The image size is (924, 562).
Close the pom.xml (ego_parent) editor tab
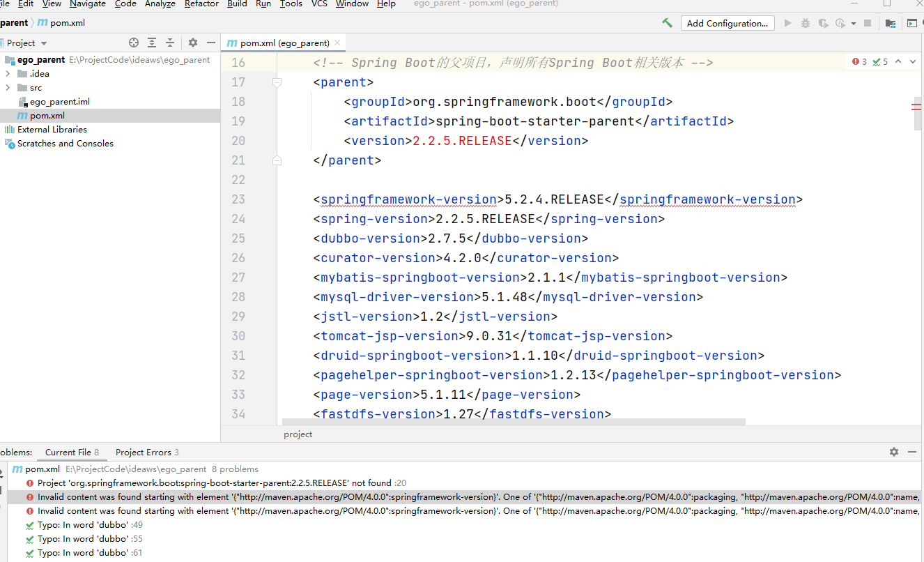337,43
